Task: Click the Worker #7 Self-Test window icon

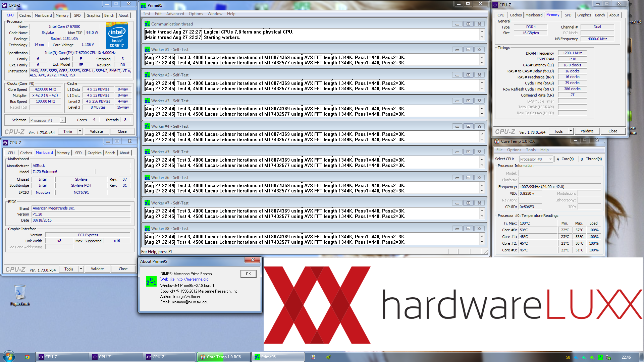Action: tap(147, 203)
